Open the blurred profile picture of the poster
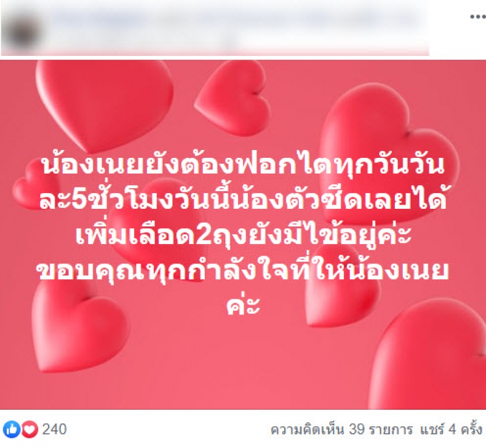The height and width of the screenshot is (448, 486). pos(22,31)
